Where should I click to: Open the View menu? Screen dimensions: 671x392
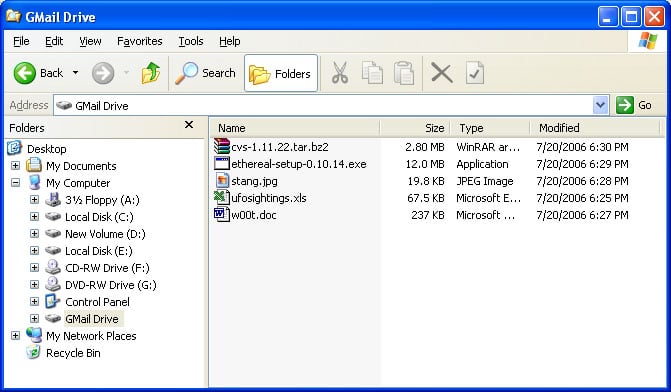(90, 41)
